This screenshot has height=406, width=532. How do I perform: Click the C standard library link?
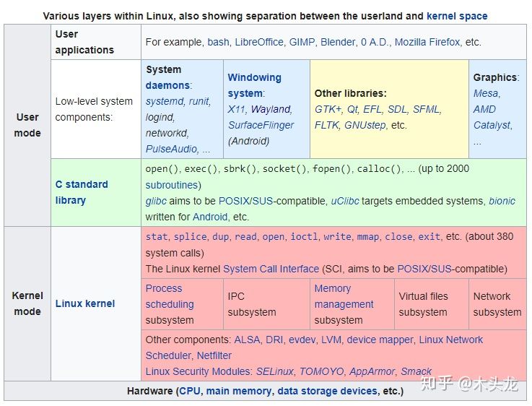[x=82, y=192]
